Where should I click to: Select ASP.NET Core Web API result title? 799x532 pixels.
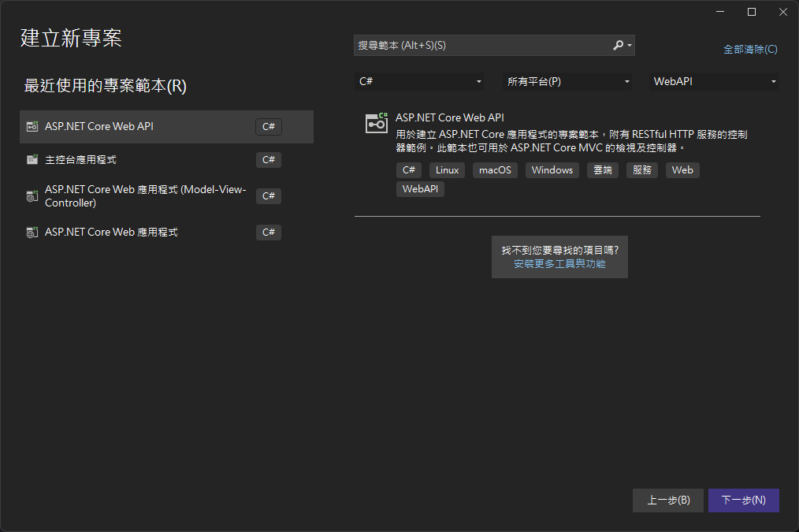coord(449,117)
